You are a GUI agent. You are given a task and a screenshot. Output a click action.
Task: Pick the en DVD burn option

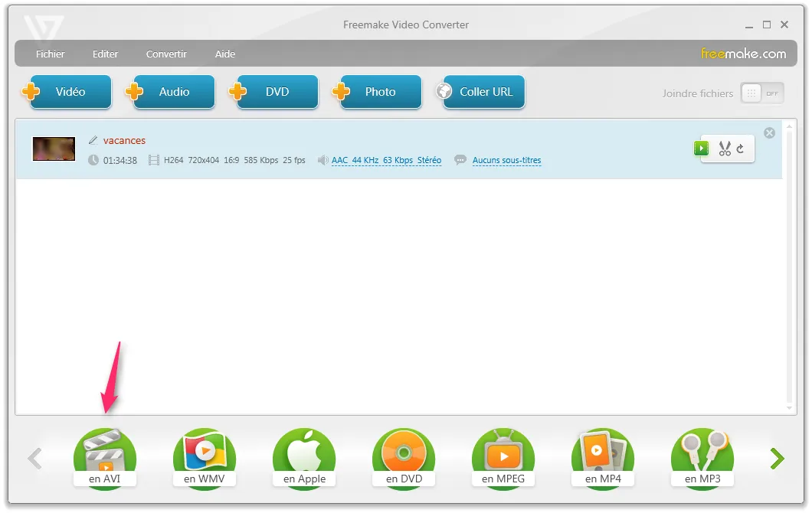coord(404,458)
